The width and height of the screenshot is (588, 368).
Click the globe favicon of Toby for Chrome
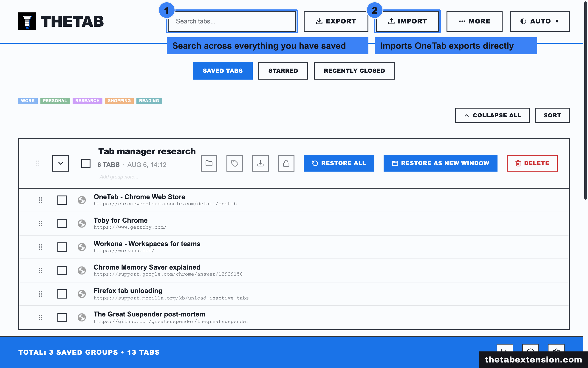82,223
